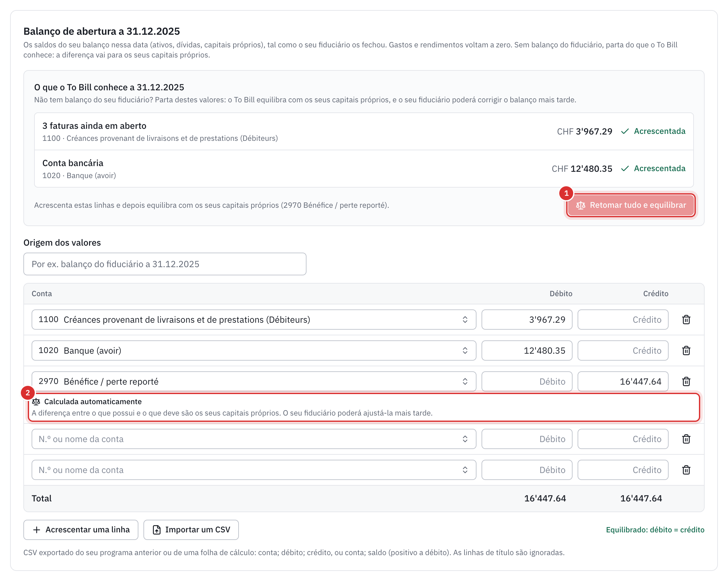The width and height of the screenshot is (728, 581).
Task: Edit the 3'967.29 debit field
Action: point(527,320)
